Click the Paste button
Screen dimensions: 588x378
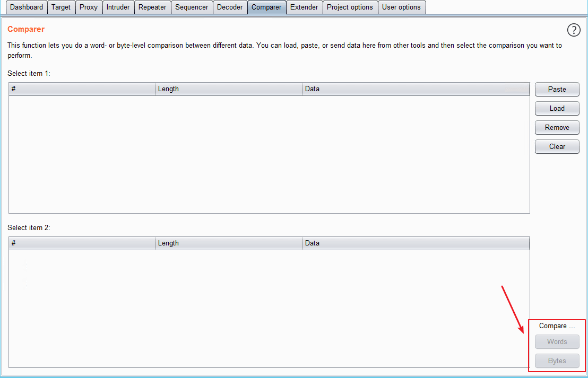(x=557, y=89)
